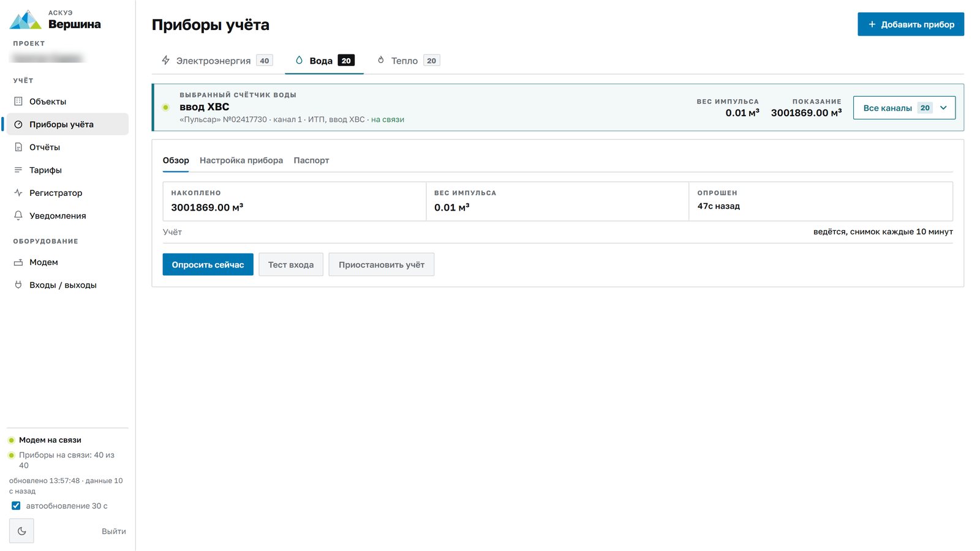Expand channel list with the chevron arrow

point(943,108)
